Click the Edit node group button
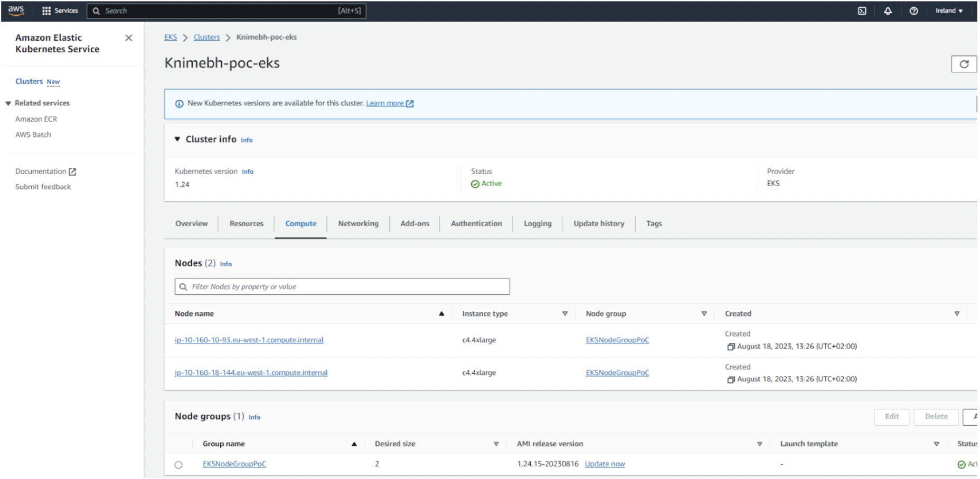980x479 pixels. (892, 417)
